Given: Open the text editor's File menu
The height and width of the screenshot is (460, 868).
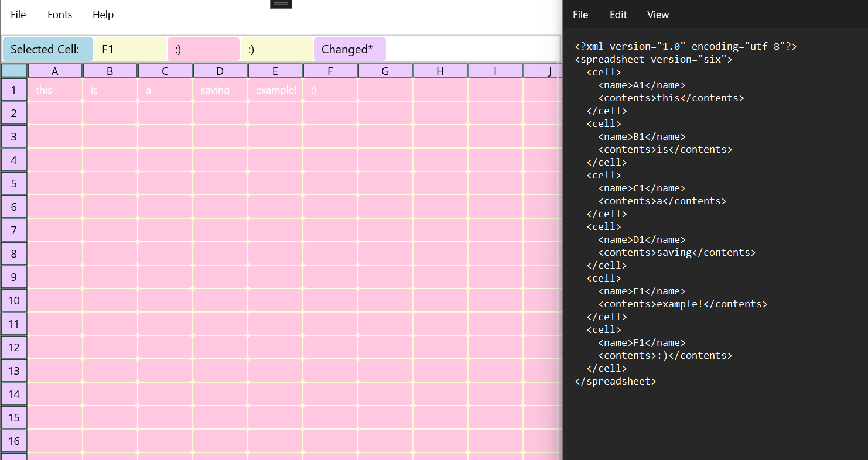Looking at the screenshot, I should pos(580,15).
